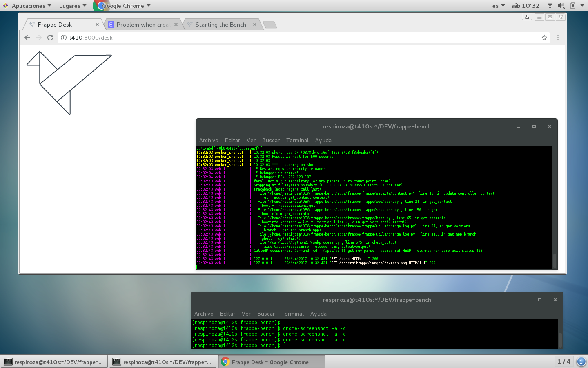Click the Chrome back arrow

click(x=27, y=38)
